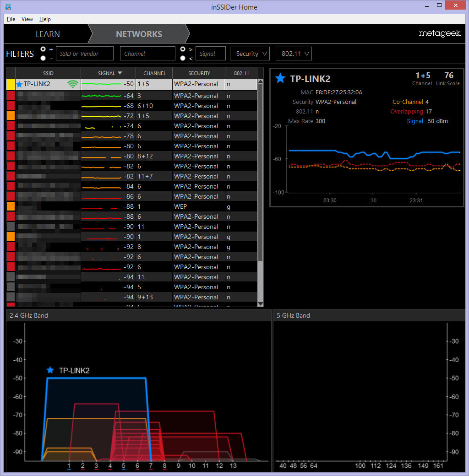This screenshot has height=476, width=469.
Task: Click the -64 signal value in the list
Action: [x=129, y=96]
